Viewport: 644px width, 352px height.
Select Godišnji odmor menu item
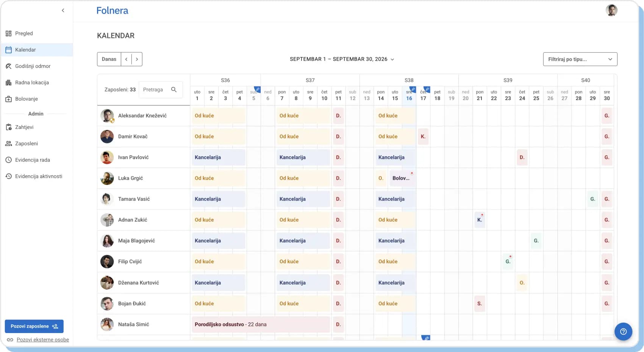point(37,66)
